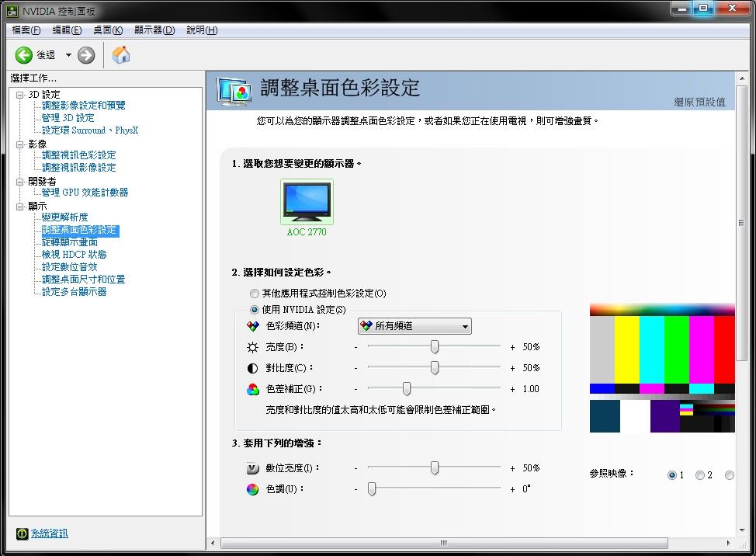The image size is (756, 556).
Task: Click the Home icon in toolbar
Action: coord(121,55)
